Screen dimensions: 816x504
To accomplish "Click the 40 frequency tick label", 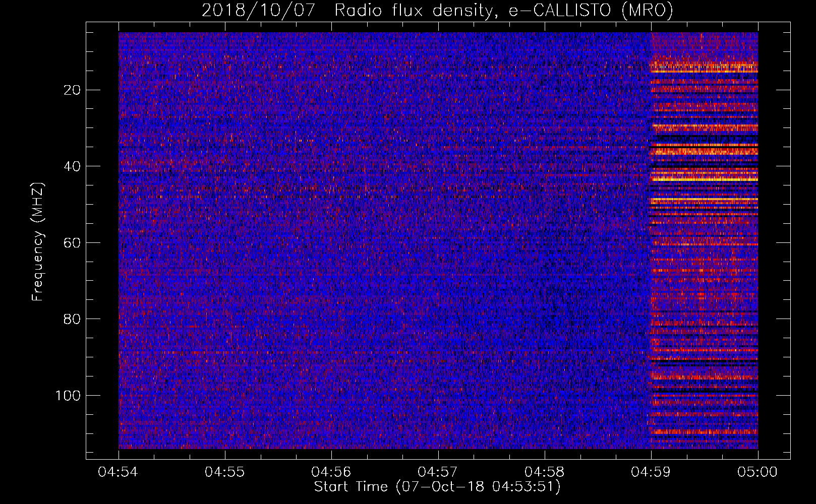I will [x=73, y=166].
